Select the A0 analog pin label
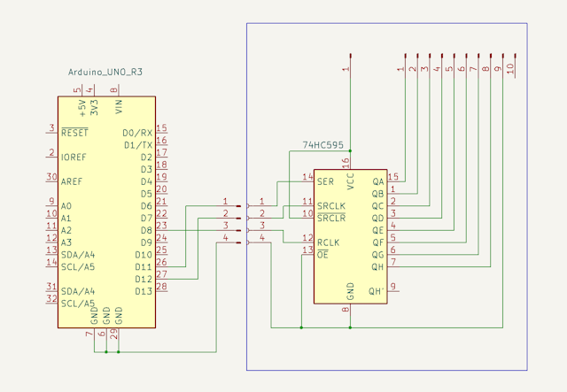This screenshot has width=567, height=392. [66, 206]
